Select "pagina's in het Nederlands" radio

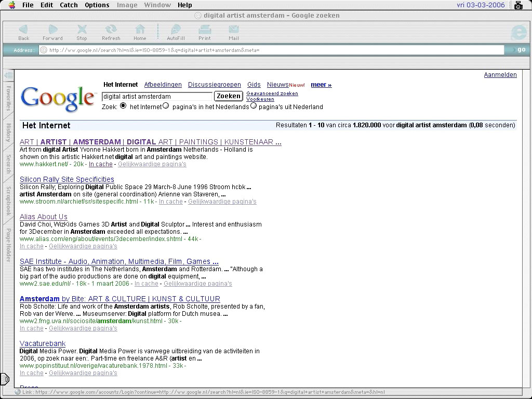pyautogui.click(x=166, y=106)
